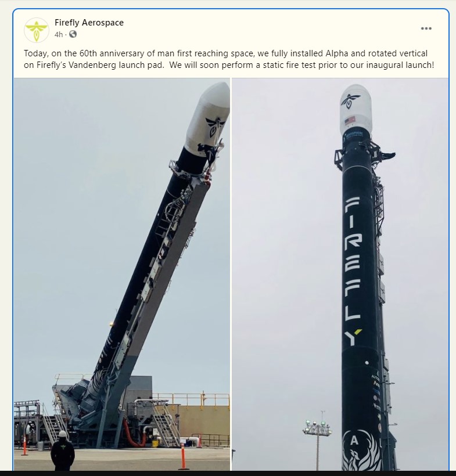Click the floodlight tower beside the rocket

pyautogui.click(x=317, y=441)
